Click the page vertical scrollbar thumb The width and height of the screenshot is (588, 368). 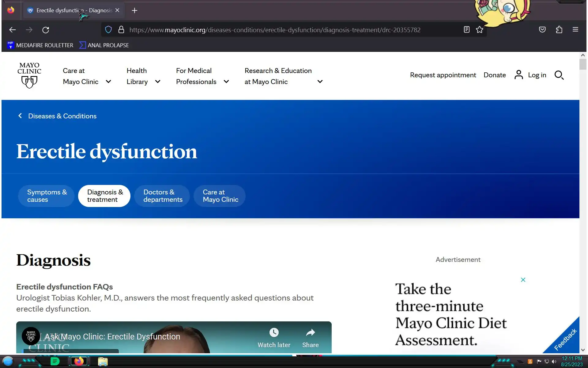tap(582, 64)
